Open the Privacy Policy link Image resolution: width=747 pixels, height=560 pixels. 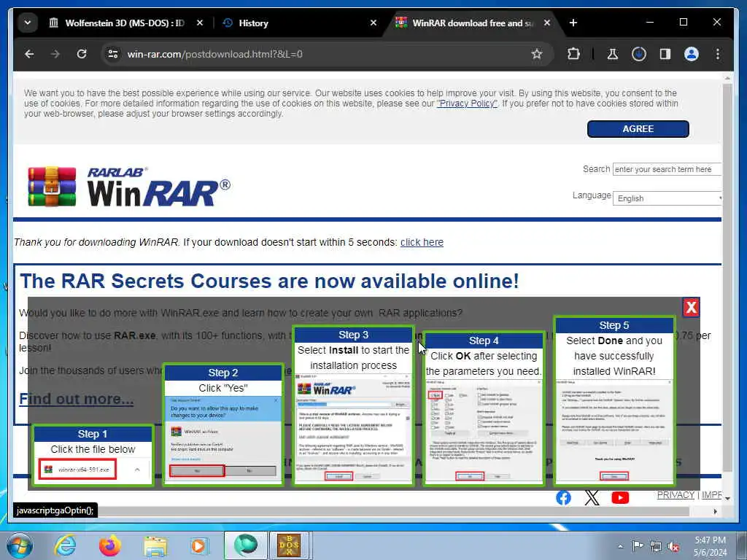point(467,104)
